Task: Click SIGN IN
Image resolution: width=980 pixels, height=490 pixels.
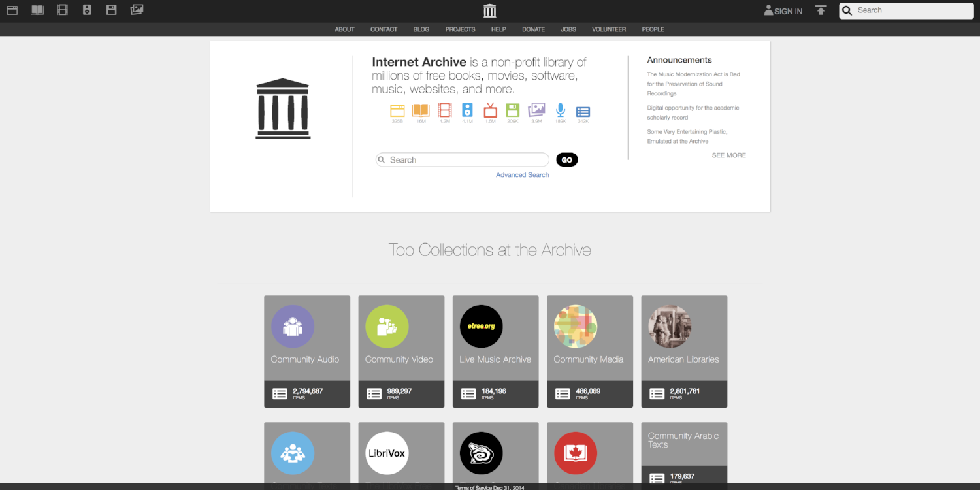Action: click(783, 11)
